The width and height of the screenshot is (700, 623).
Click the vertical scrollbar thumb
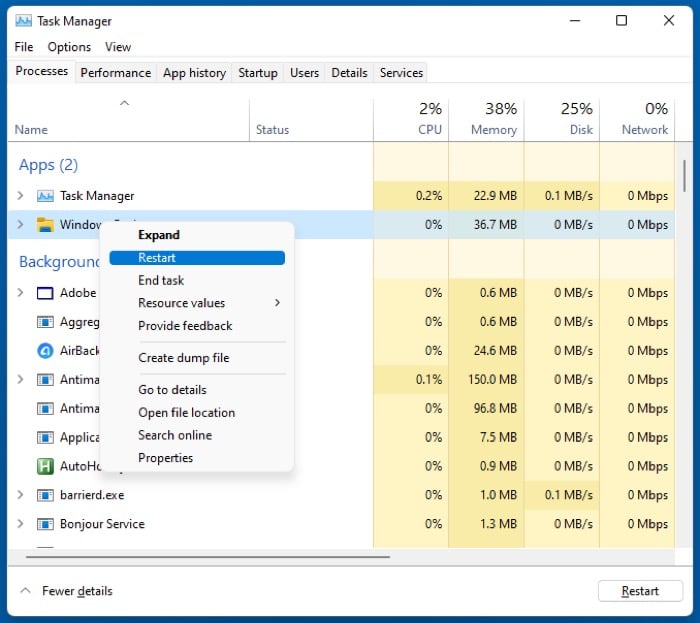[x=684, y=176]
